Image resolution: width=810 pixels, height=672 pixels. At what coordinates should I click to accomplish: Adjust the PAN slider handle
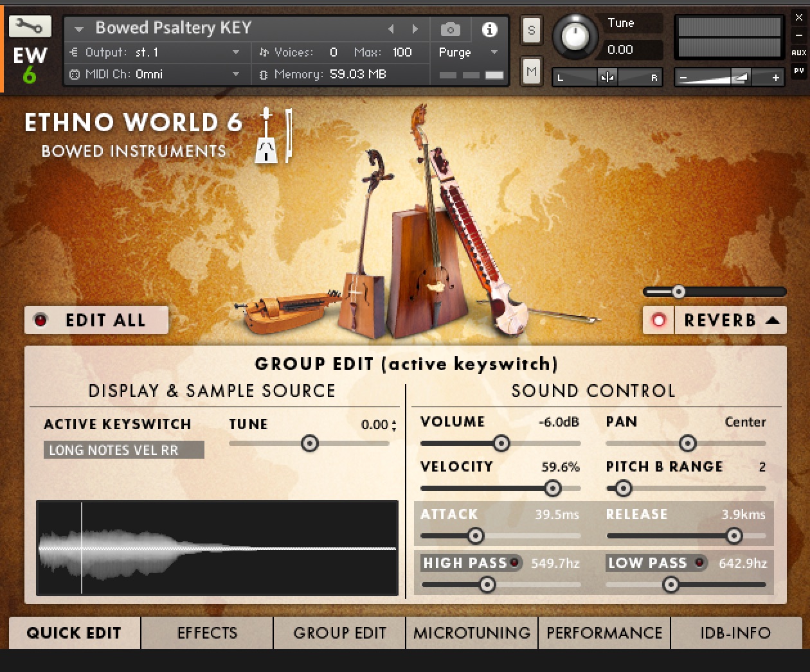click(688, 443)
